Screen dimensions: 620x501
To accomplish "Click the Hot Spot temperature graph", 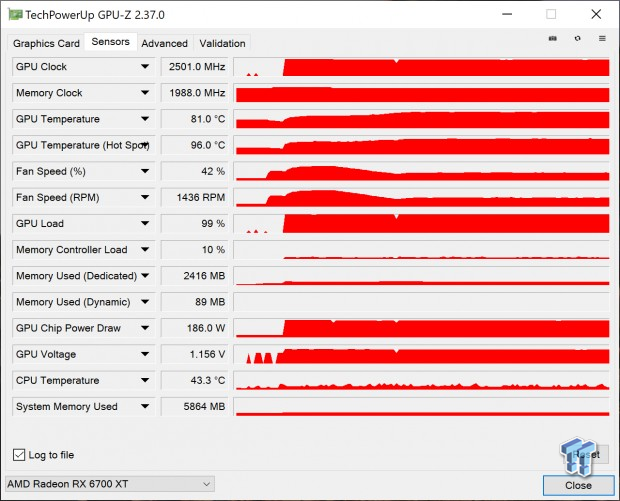I will pyautogui.click(x=422, y=145).
